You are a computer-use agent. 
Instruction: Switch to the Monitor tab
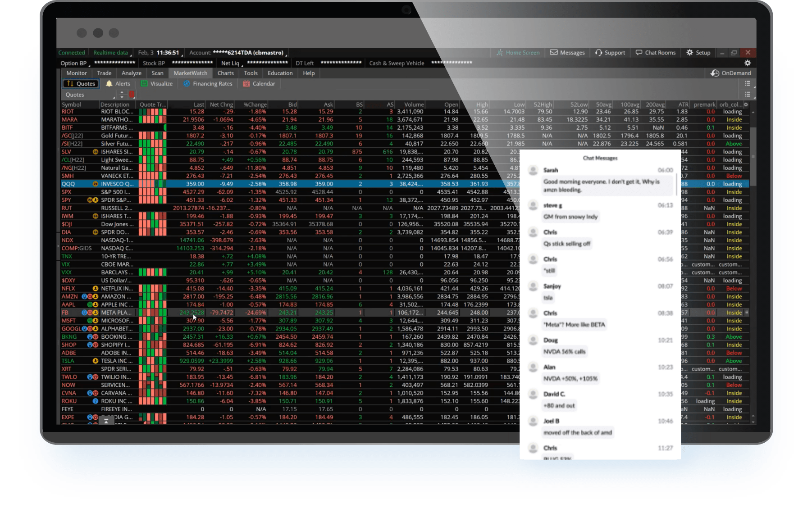[77, 73]
